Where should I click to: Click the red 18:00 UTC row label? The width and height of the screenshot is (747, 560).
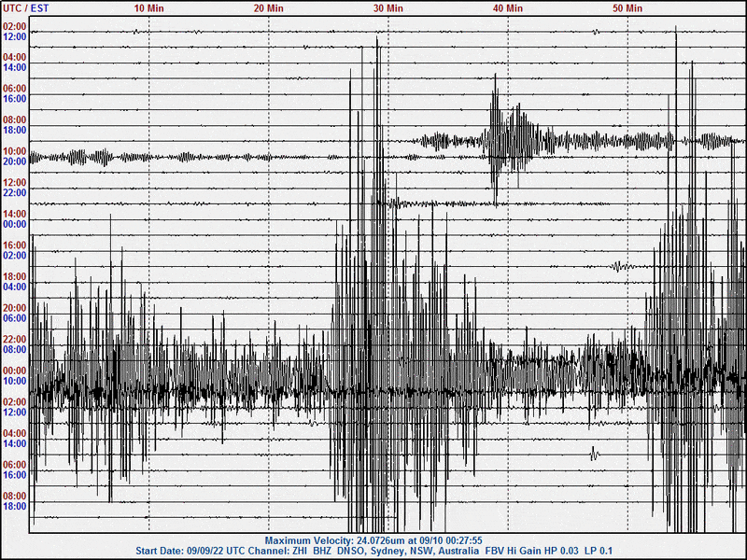14,276
